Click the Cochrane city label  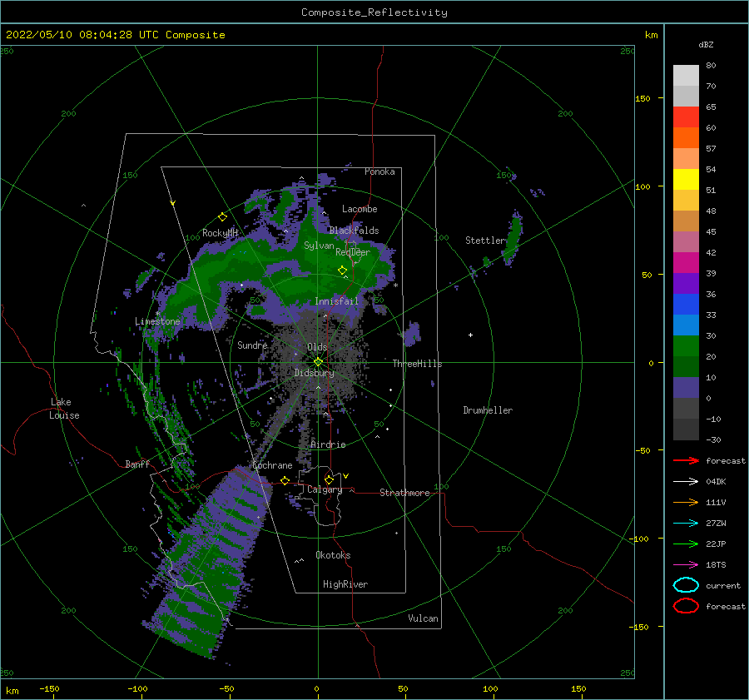(272, 465)
